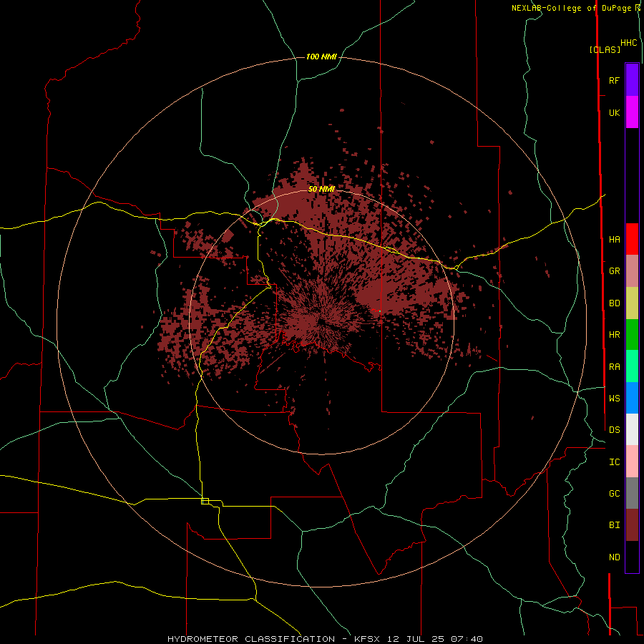644x644 pixels.
Task: Click the 100 NMI range ring label
Action: click(x=321, y=57)
